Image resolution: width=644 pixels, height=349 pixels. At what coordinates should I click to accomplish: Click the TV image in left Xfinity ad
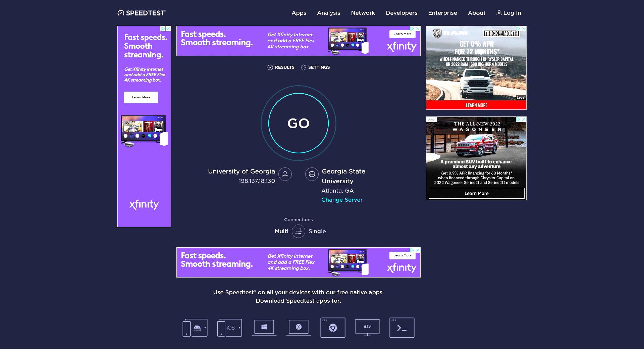144,131
